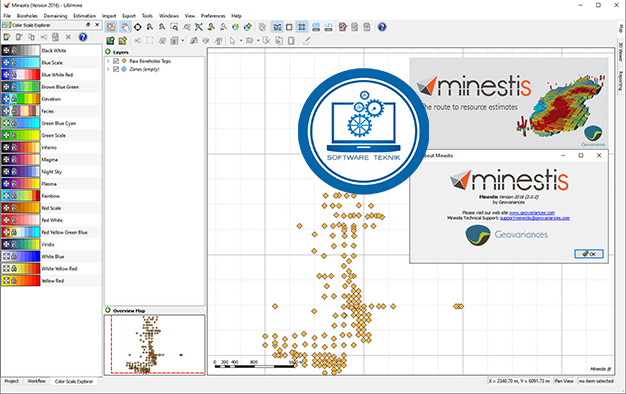This screenshot has height=394, width=626.
Task: Collapse the Overview Map panel with its green icon
Action: tap(108, 310)
